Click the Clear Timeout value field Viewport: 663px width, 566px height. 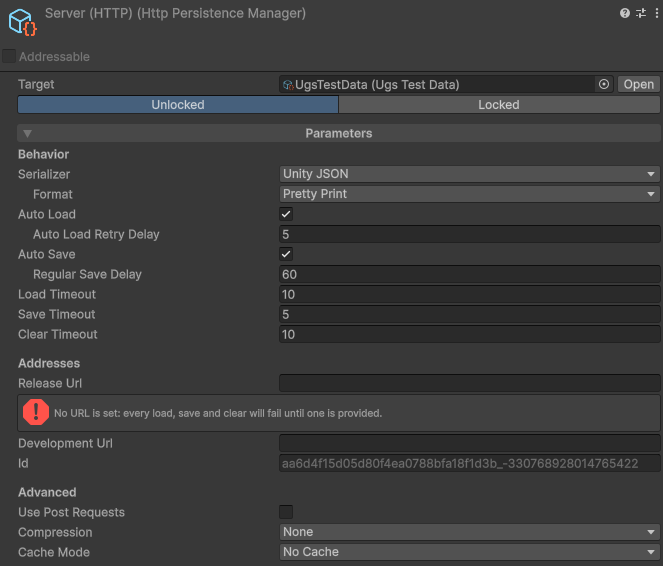coord(469,334)
